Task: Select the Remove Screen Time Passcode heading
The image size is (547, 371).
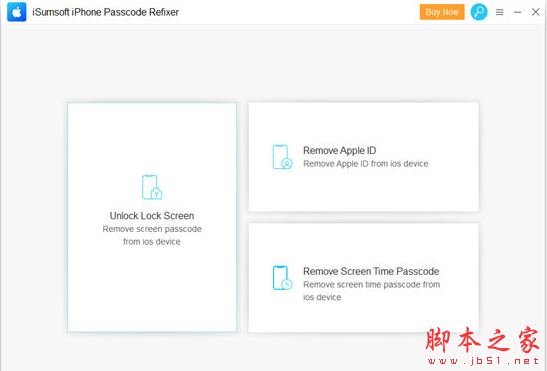Action: pyautogui.click(x=371, y=271)
